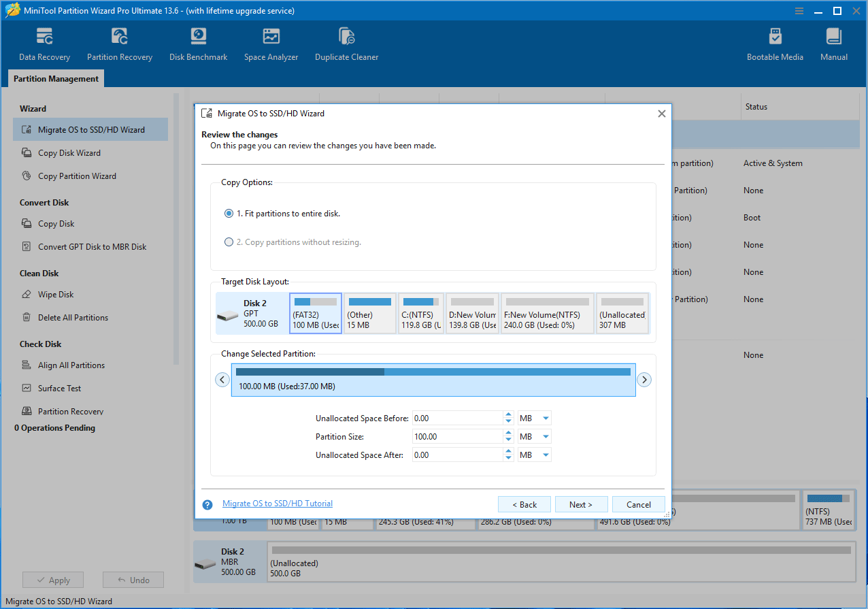Increase Unallocated Space After with up arrow
The height and width of the screenshot is (609, 868).
[x=508, y=452]
